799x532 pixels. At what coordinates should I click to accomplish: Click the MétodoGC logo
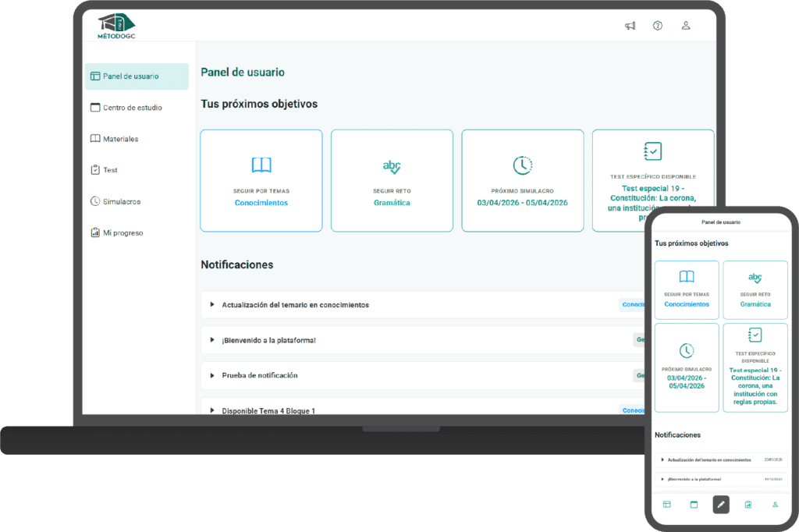[116, 27]
